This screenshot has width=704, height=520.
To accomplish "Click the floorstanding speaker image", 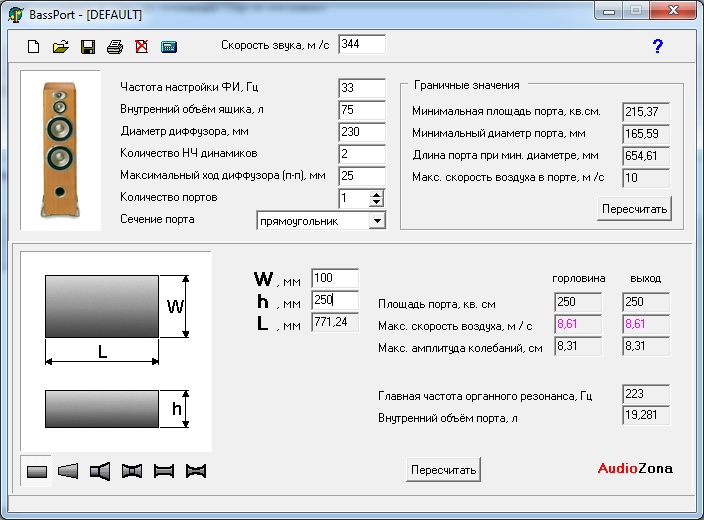I will pos(60,150).
